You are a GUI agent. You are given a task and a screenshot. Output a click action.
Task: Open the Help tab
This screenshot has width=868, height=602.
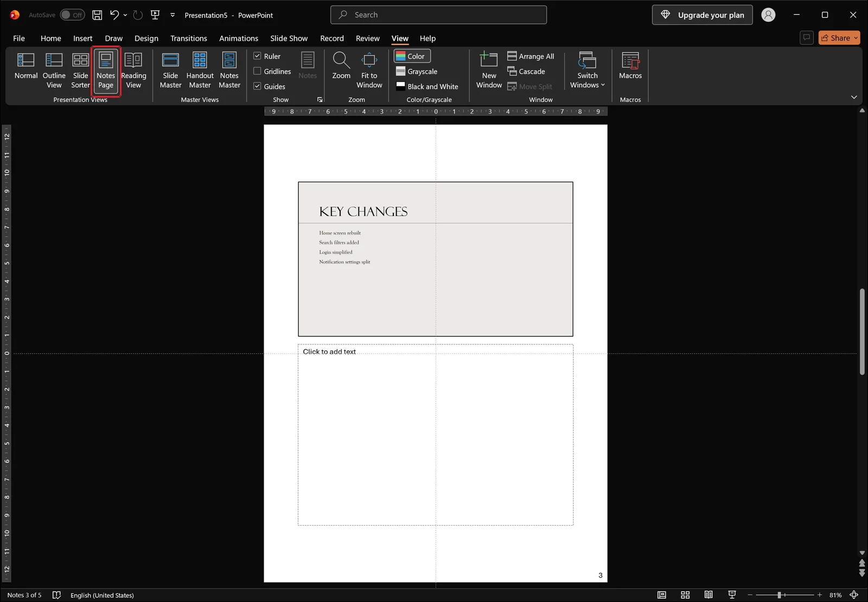coord(427,39)
